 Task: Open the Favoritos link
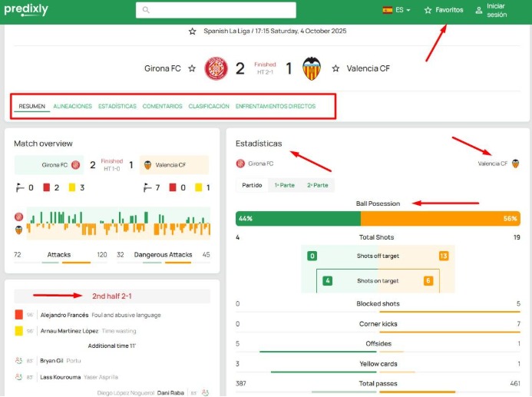444,10
